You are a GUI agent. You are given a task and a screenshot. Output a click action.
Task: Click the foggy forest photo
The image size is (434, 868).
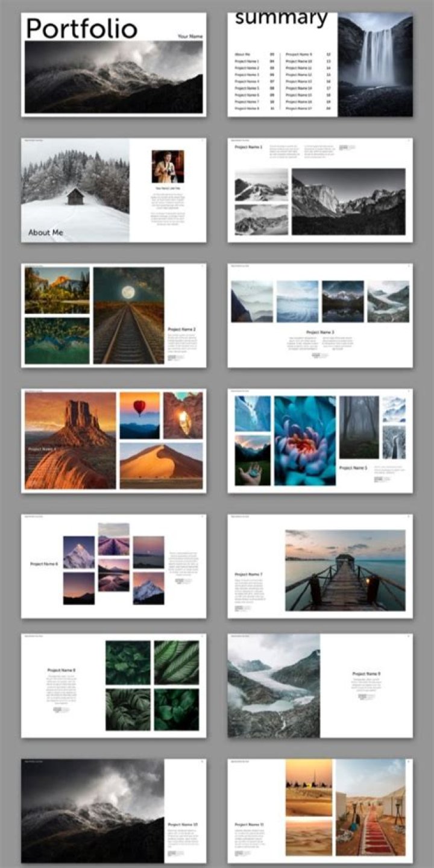coord(359,427)
